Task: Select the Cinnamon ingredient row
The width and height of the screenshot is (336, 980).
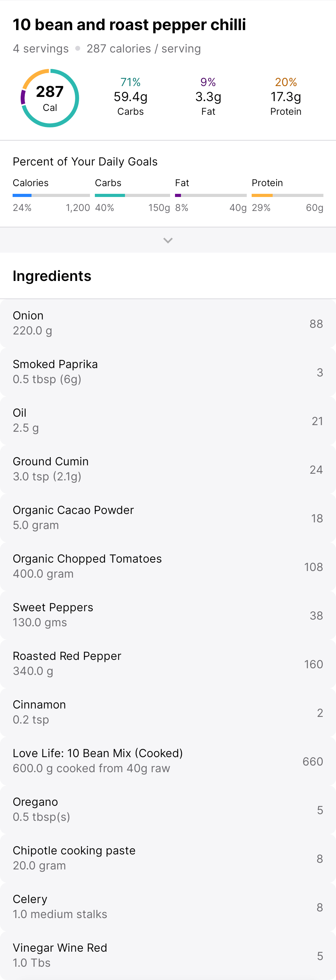Action: pyautogui.click(x=168, y=712)
